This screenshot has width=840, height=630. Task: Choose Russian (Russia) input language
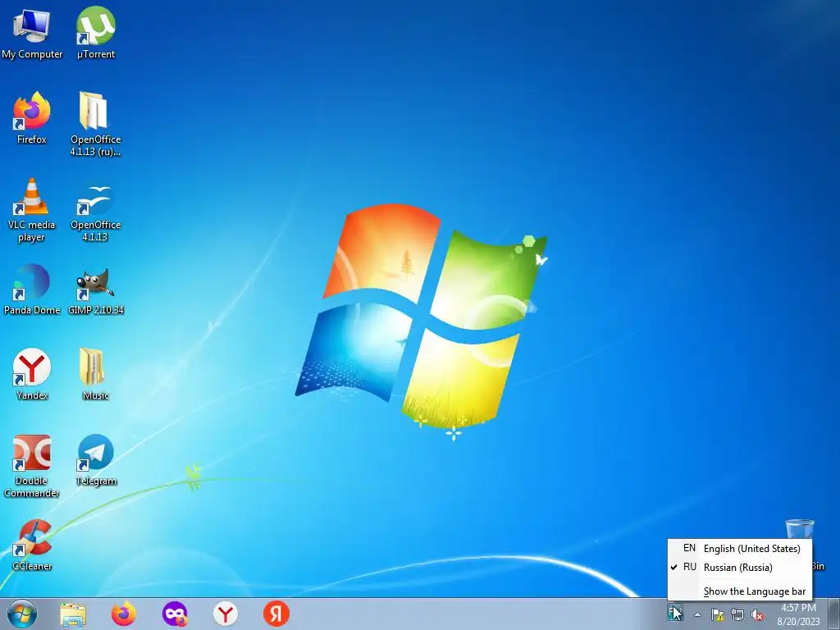(740, 568)
